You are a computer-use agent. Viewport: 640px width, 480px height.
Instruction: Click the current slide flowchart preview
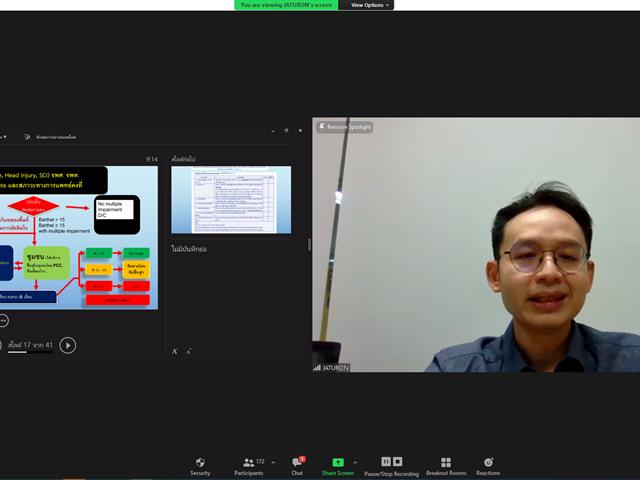click(x=79, y=238)
